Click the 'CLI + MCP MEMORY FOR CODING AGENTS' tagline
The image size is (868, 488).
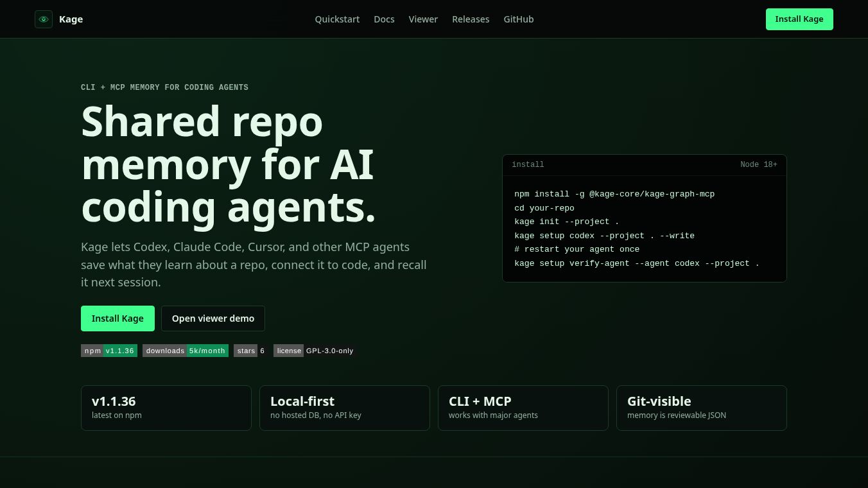click(164, 87)
